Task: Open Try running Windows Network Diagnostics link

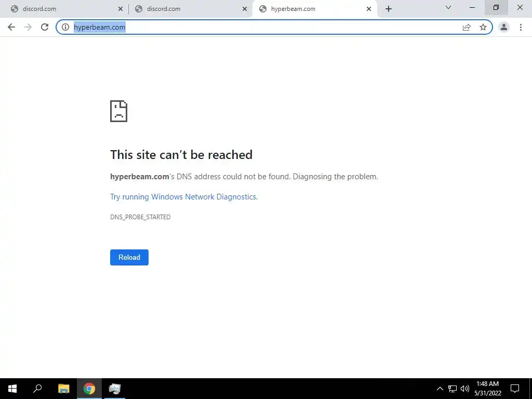Action: tap(184, 197)
